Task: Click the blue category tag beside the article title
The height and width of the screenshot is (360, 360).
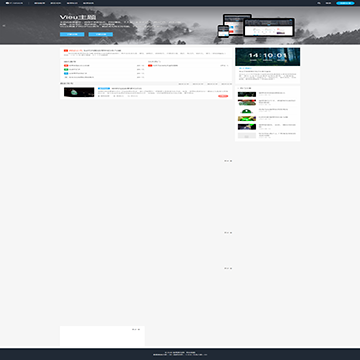Action: coord(104,88)
